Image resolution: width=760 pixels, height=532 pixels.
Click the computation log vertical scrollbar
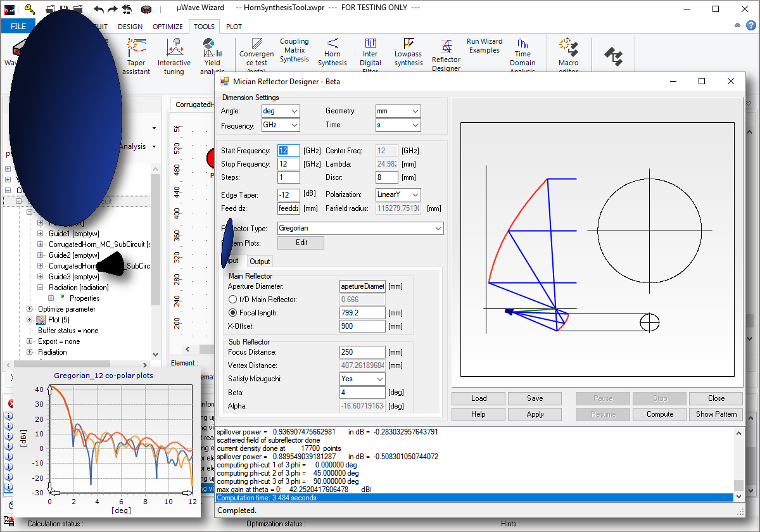tap(738, 464)
